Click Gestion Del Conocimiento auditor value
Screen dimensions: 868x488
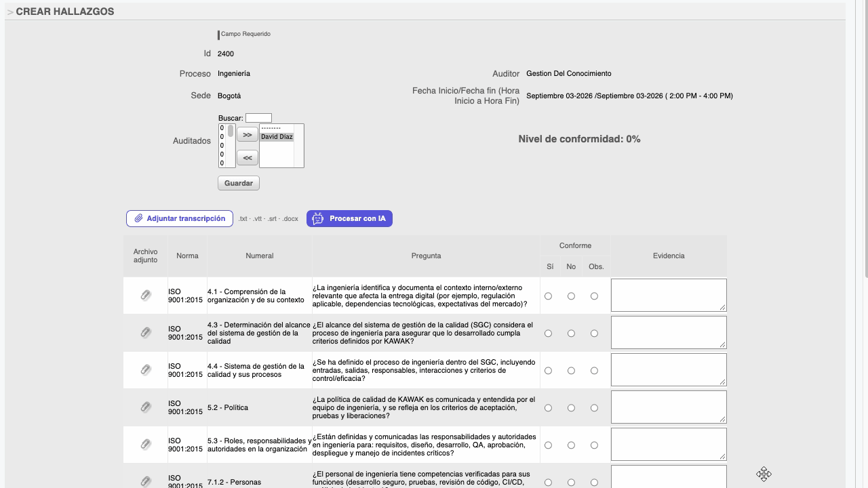coord(569,73)
